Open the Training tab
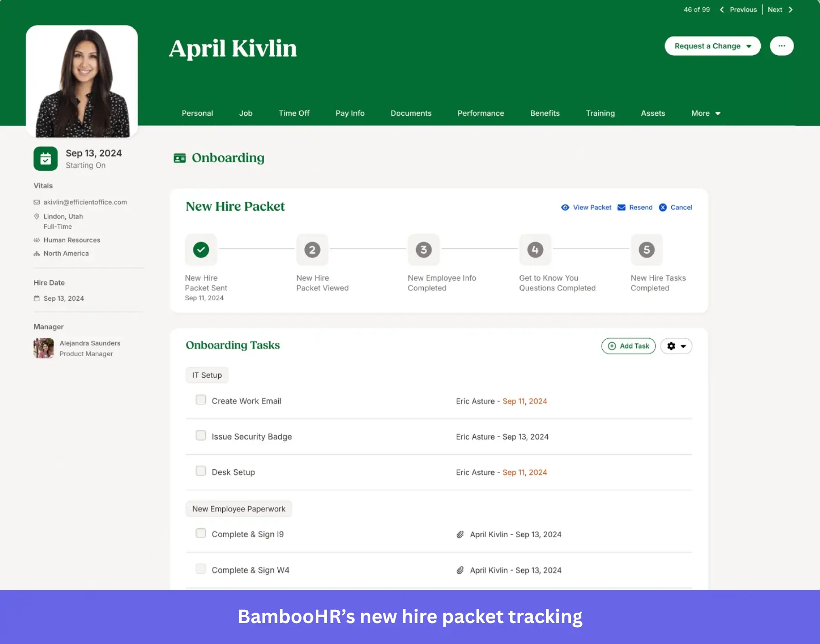This screenshot has height=644, width=820. click(600, 113)
